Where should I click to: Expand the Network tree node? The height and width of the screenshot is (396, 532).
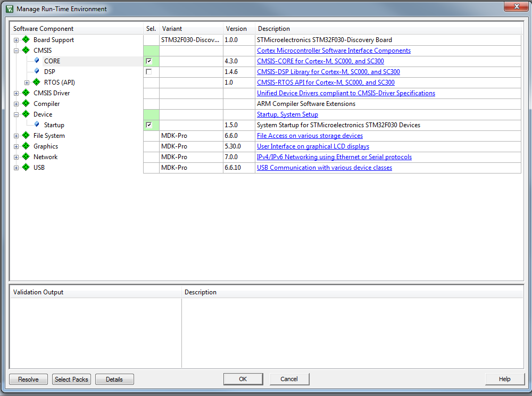(x=16, y=157)
